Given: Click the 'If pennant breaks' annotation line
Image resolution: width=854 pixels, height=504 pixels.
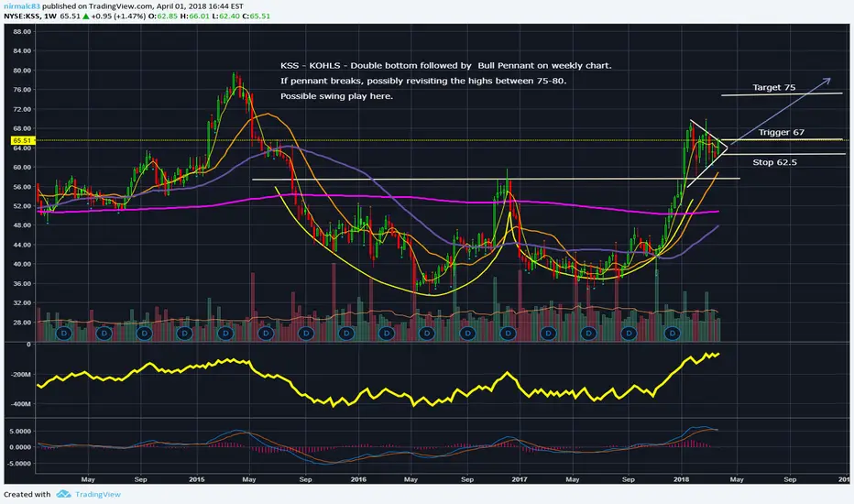Looking at the screenshot, I should coord(423,81).
